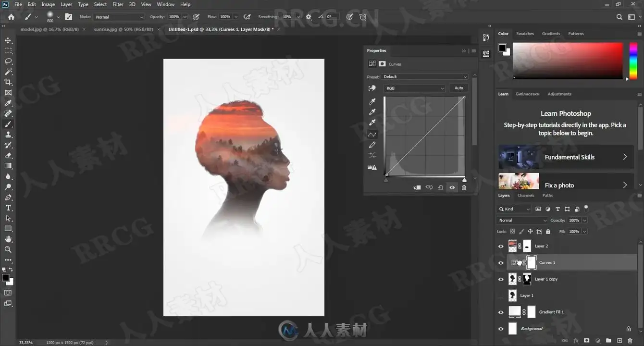Click the Layer 2 image thumbnail
The height and width of the screenshot is (346, 644).
(x=513, y=246)
